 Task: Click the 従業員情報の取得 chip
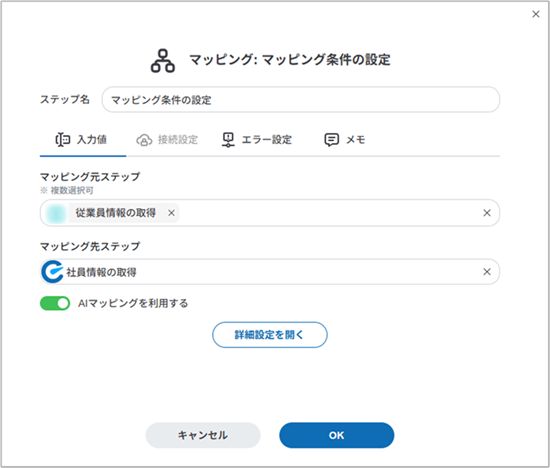point(112,213)
